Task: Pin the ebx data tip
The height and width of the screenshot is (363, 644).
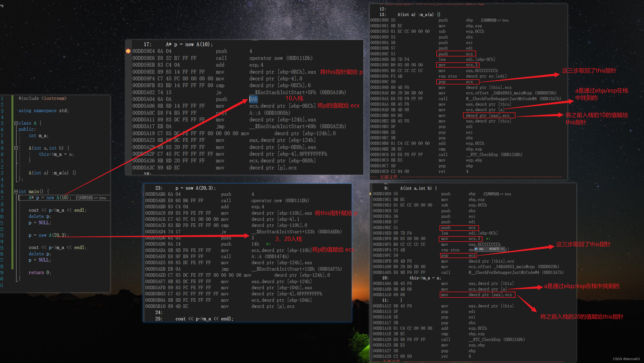Action: coord(502,249)
